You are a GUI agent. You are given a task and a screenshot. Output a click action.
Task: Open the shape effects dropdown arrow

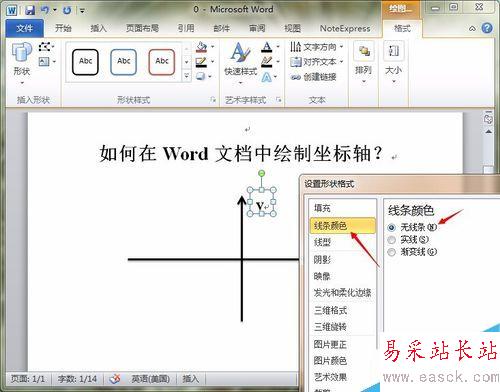pos(210,77)
